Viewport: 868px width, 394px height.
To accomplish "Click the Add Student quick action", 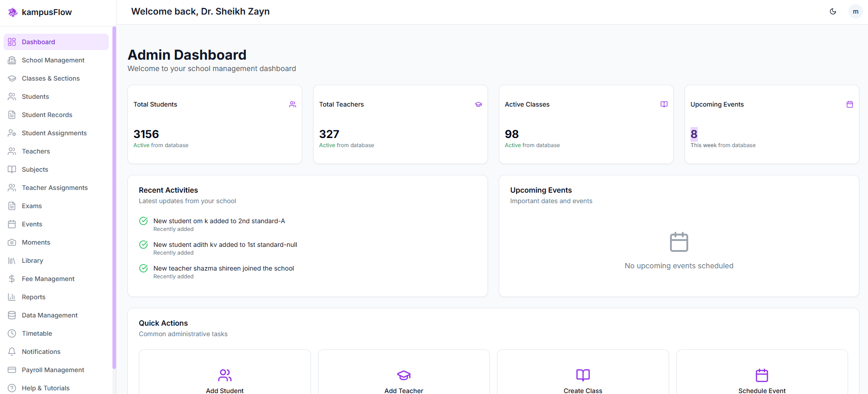I will click(x=225, y=372).
